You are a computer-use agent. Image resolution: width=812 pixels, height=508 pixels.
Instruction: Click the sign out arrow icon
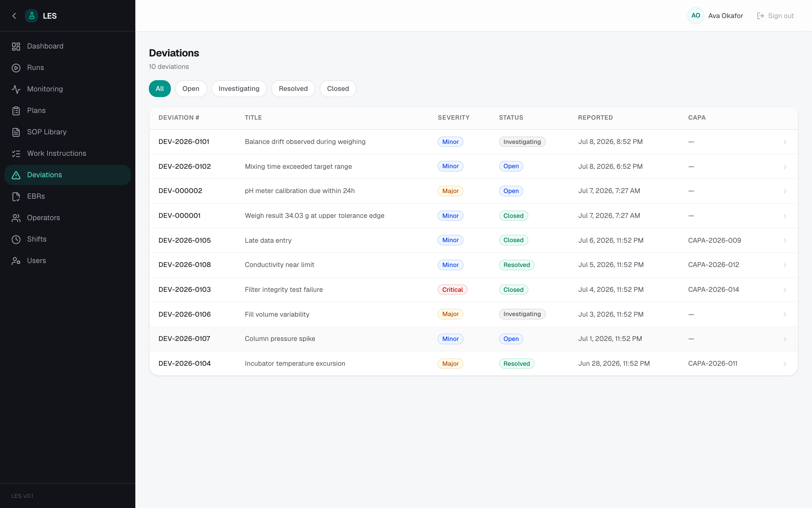pos(760,16)
